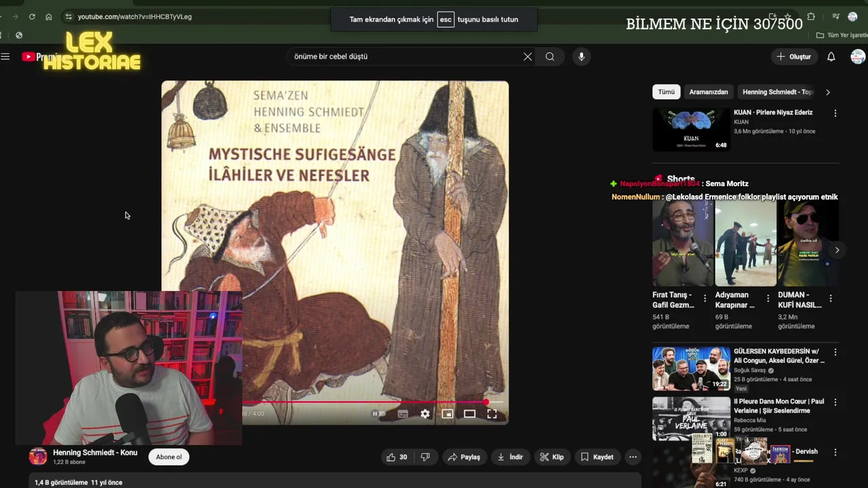Seek within the red progress bar

366,403
